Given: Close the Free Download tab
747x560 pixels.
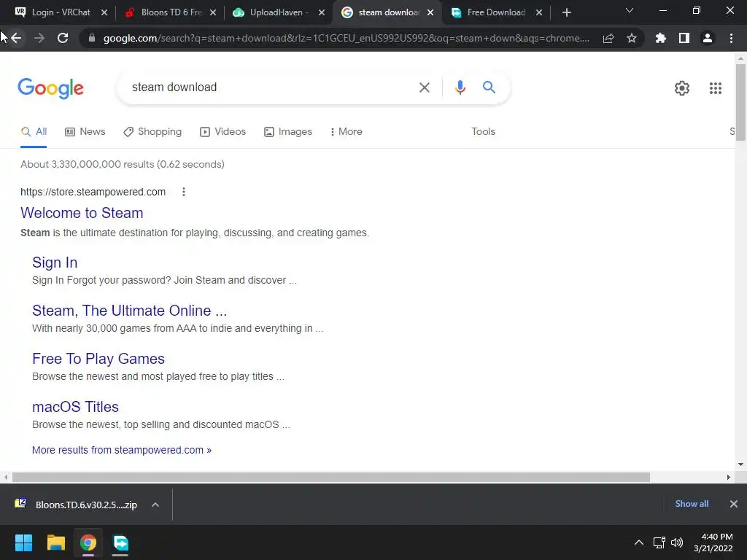Looking at the screenshot, I should point(539,12).
